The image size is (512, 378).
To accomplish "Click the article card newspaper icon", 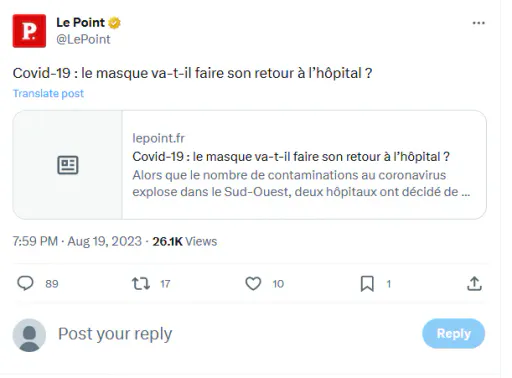I will point(68,165).
